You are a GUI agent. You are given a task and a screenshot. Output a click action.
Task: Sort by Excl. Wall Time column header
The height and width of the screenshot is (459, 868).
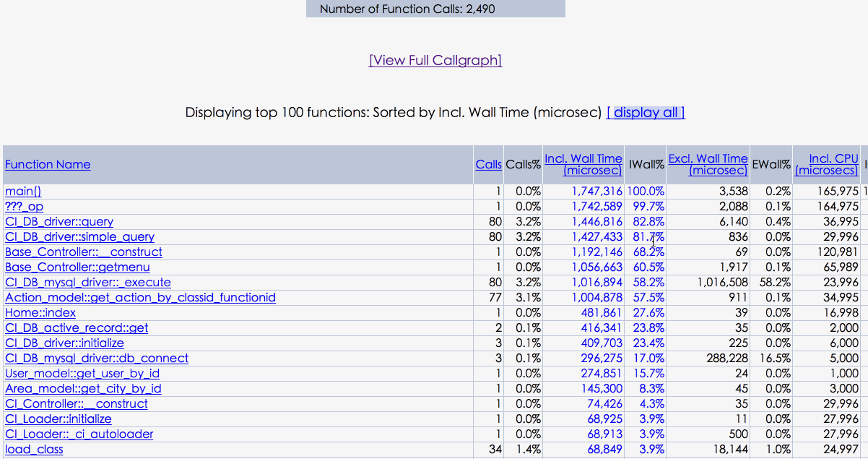708,164
